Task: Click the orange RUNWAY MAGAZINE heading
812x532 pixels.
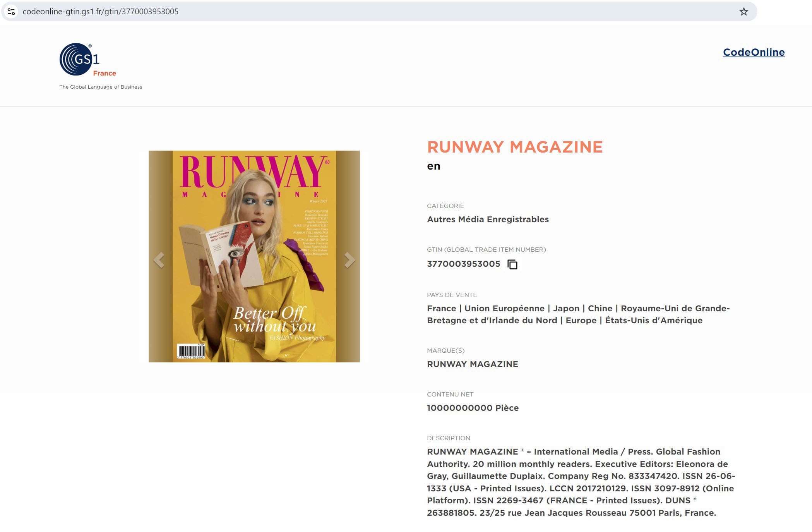Action: [x=515, y=147]
